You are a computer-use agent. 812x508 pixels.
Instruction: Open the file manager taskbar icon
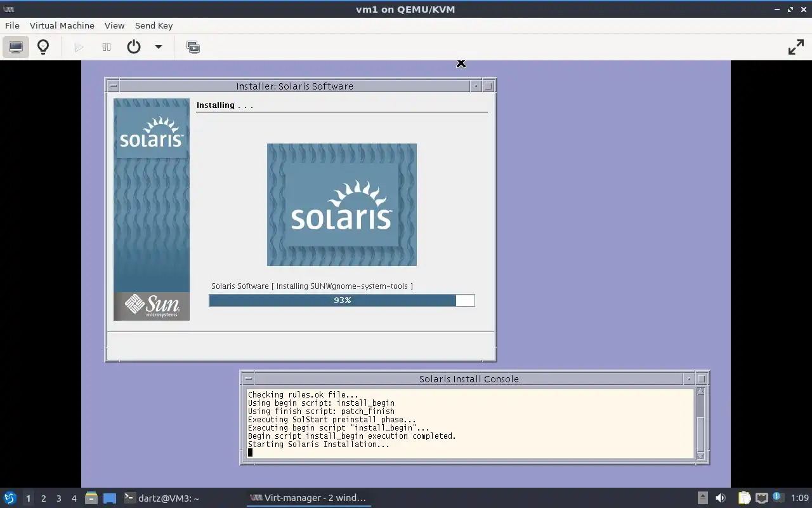[x=91, y=498]
